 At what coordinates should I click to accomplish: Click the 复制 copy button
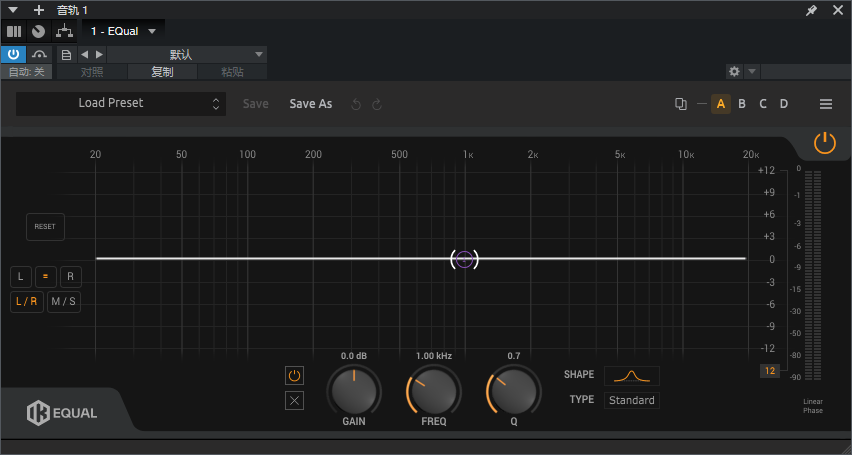pyautogui.click(x=162, y=72)
